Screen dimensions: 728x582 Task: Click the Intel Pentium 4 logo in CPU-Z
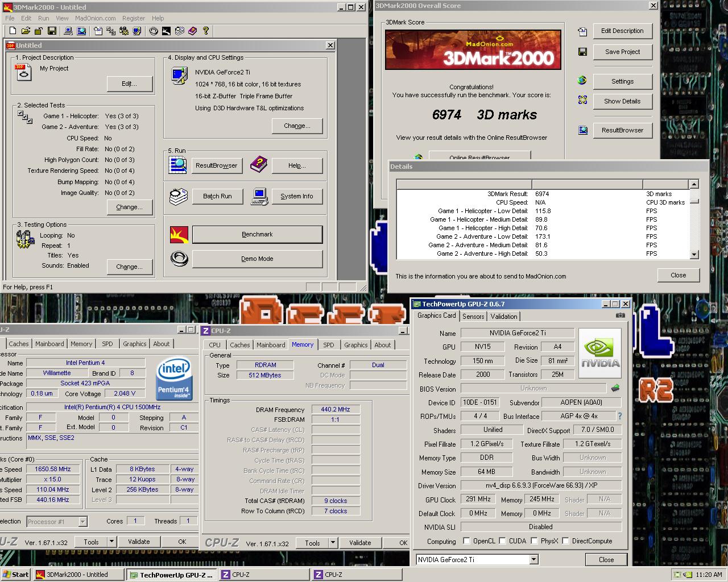tap(174, 379)
